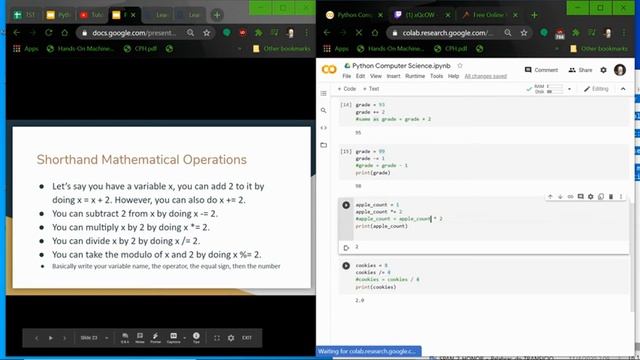Add a new Text cell
This screenshot has width=640, height=360.
tap(371, 89)
